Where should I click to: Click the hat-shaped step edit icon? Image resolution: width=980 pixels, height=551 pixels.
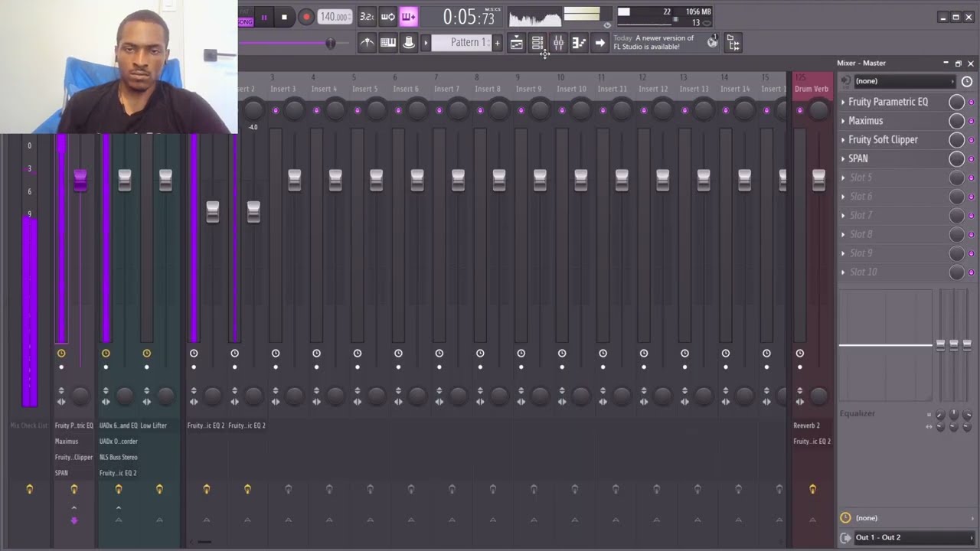coord(409,43)
